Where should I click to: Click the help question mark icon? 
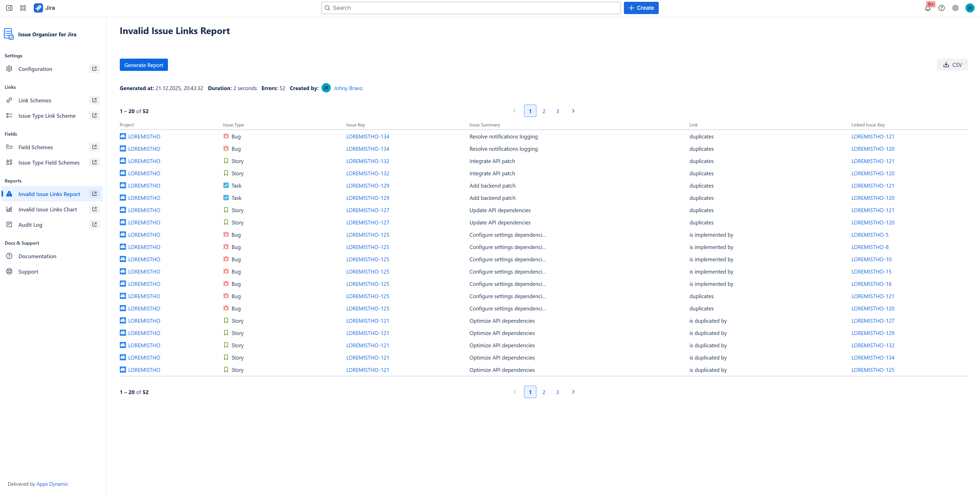point(941,8)
